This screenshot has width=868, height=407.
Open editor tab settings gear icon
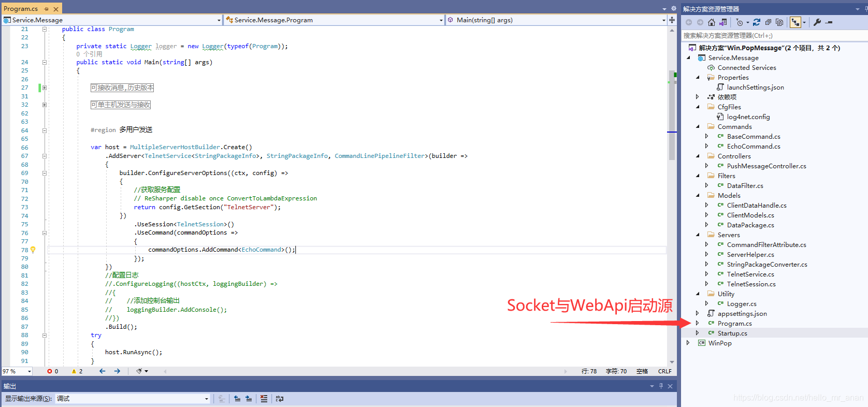[x=674, y=9]
